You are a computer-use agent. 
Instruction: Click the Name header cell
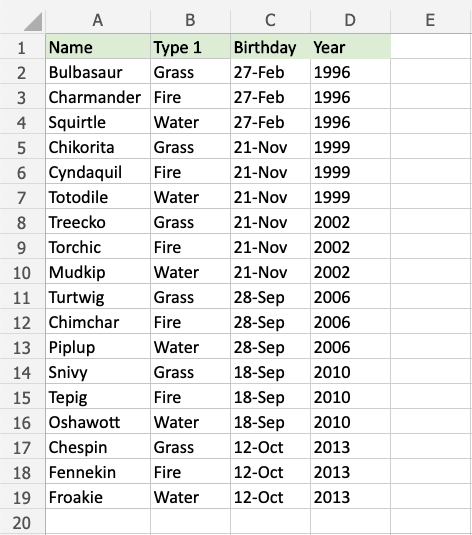click(98, 46)
